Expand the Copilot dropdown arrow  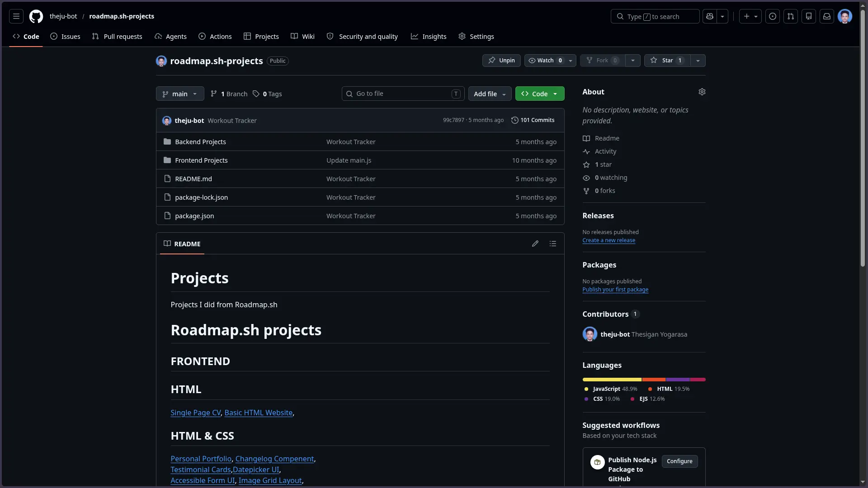click(x=722, y=16)
